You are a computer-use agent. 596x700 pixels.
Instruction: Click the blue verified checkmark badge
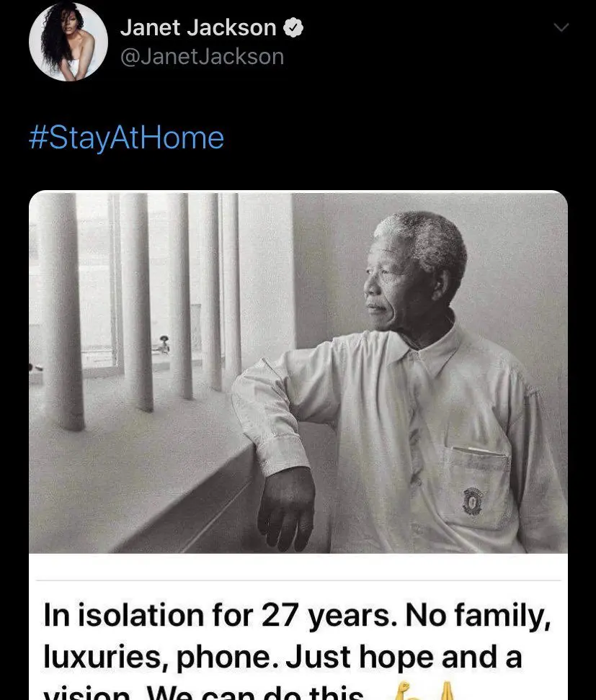click(293, 28)
